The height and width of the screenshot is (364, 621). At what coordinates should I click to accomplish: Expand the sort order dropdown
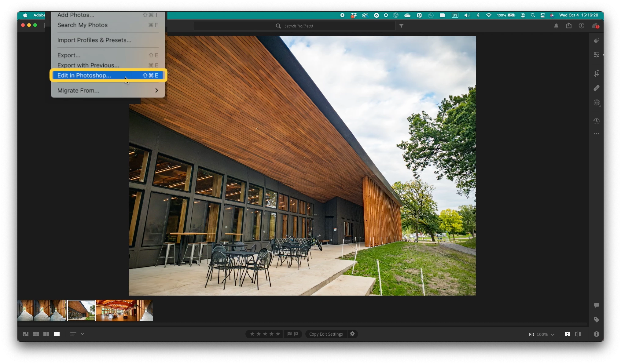(83, 334)
